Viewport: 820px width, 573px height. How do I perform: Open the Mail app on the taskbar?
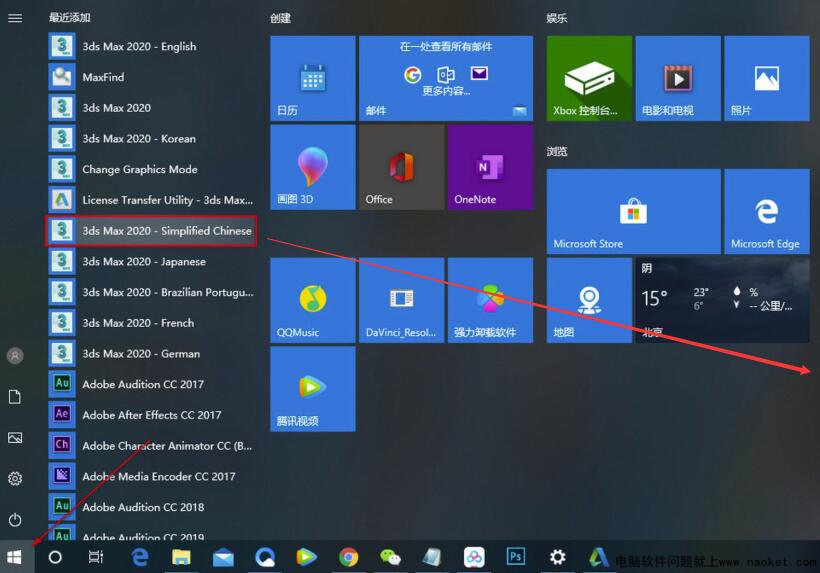223,558
